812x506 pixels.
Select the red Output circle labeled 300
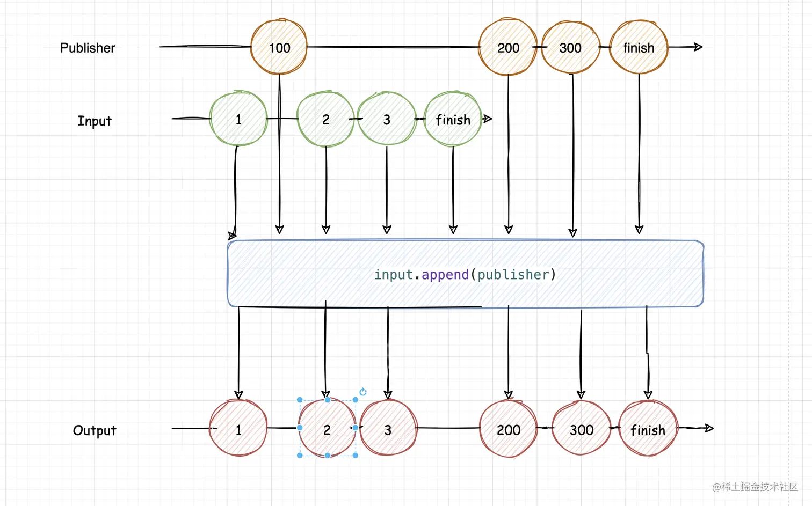(581, 428)
